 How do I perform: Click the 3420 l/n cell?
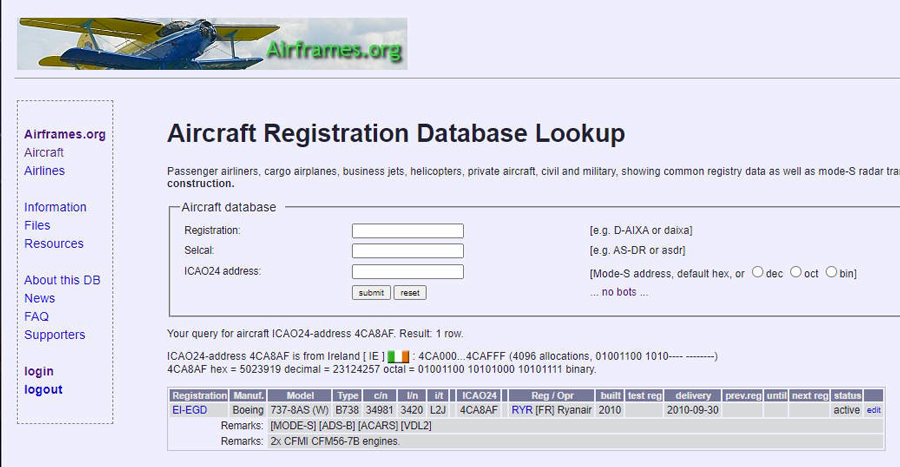(412, 410)
